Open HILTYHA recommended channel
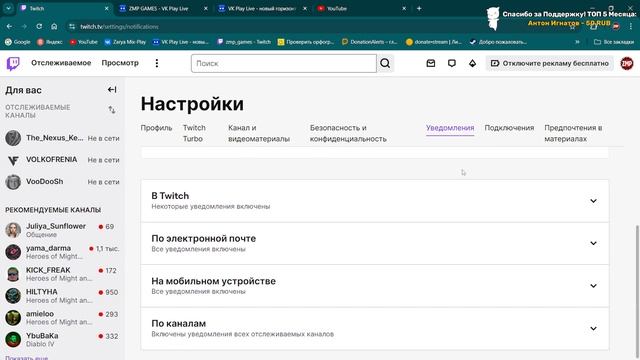This screenshot has width=640, height=360. pyautogui.click(x=62, y=296)
